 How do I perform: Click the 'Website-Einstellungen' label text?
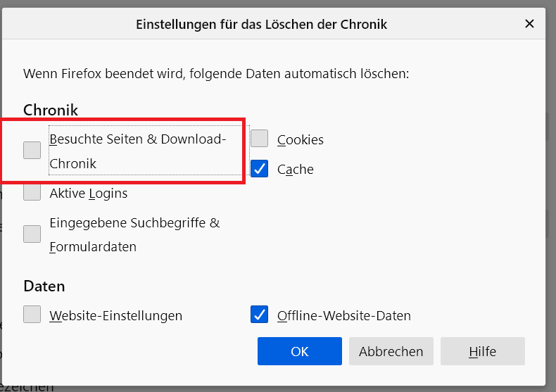pos(116,316)
